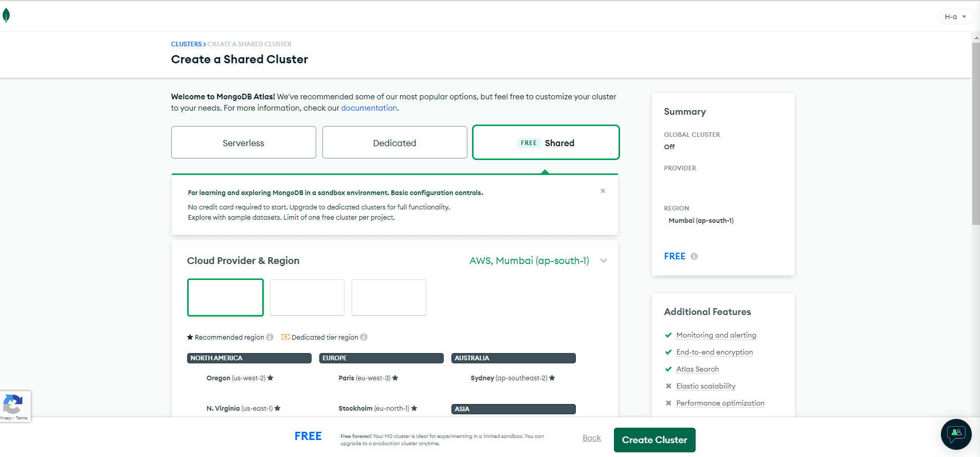The image size is (980, 457).
Task: Open Performance optimization feature link
Action: tap(720, 403)
